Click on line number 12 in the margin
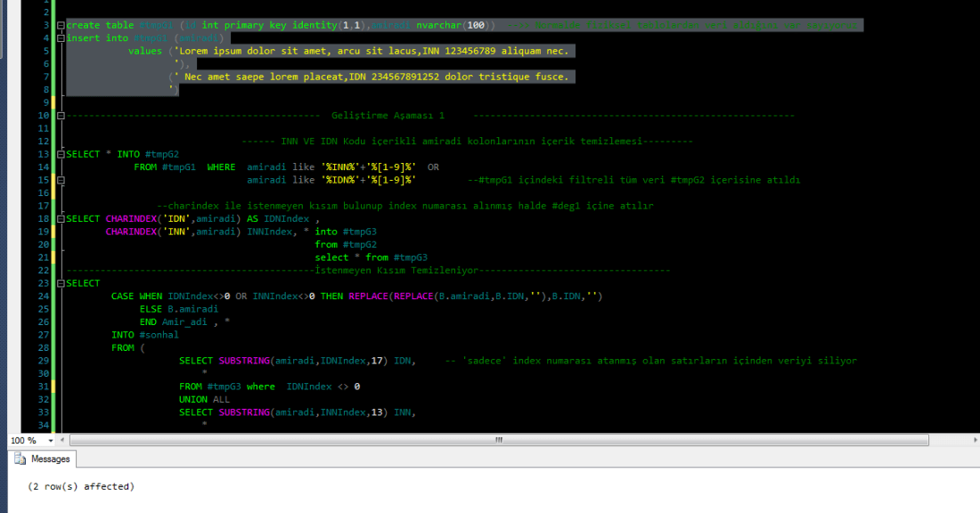 point(42,142)
